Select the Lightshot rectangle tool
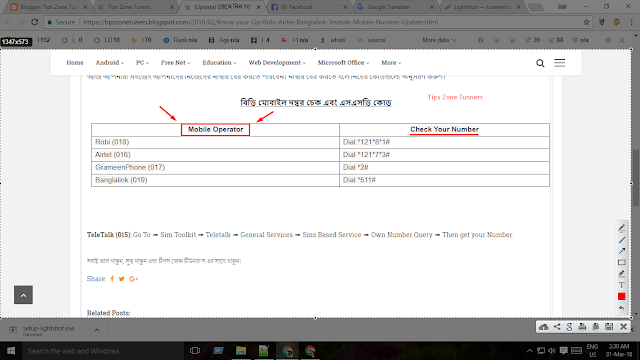This screenshot has height=360, width=640. [x=622, y=262]
